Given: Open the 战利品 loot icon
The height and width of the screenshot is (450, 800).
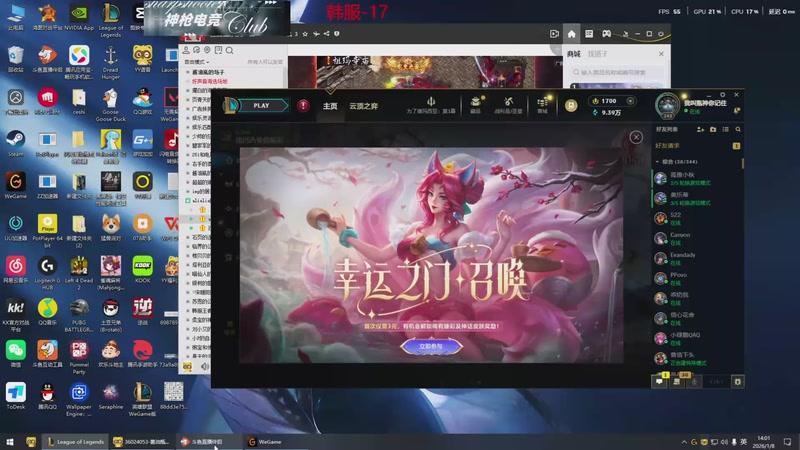Looking at the screenshot, I should pos(508,105).
